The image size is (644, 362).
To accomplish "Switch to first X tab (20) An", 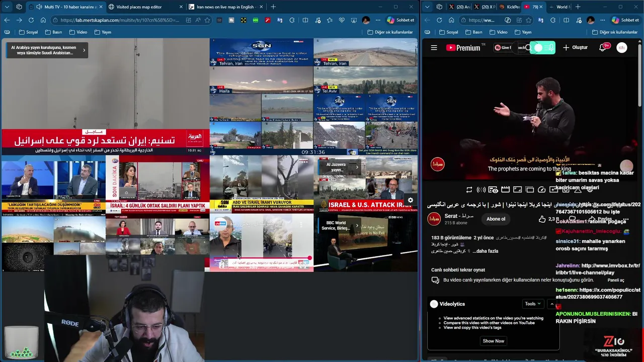I will pos(459,7).
